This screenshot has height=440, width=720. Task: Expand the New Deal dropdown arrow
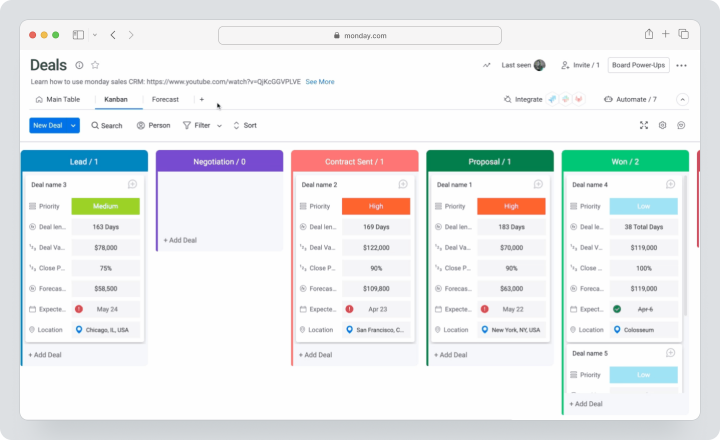coord(73,125)
